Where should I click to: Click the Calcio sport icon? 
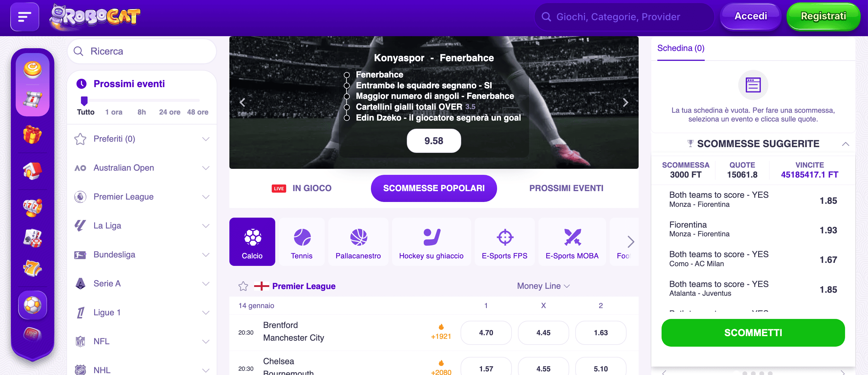(x=252, y=242)
